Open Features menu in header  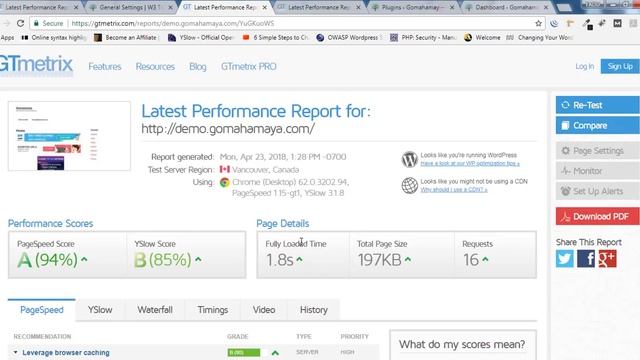[105, 67]
